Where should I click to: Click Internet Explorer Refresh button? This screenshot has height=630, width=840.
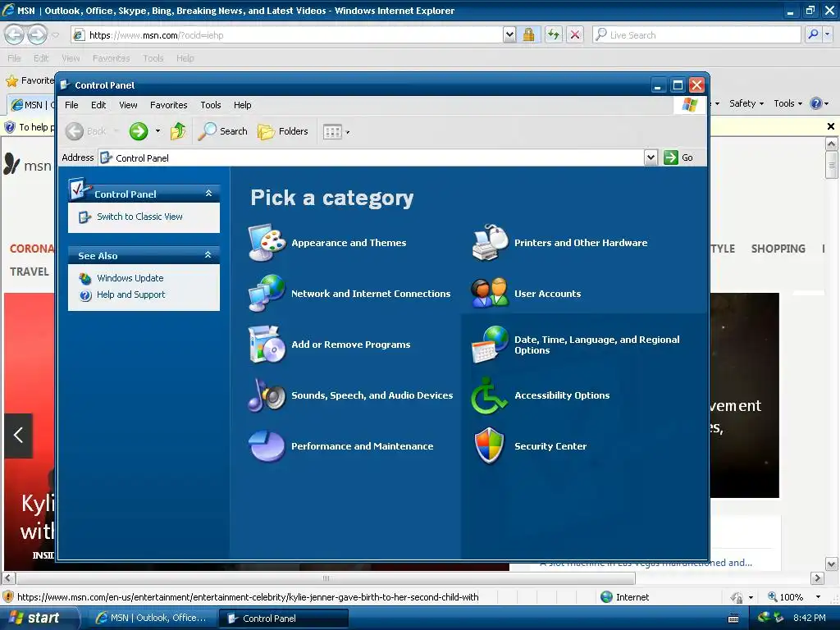[554, 34]
